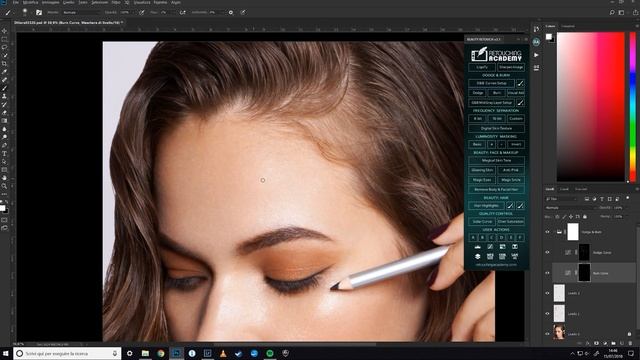
Task: Open Spotify from the taskbar
Action: click(x=270, y=353)
